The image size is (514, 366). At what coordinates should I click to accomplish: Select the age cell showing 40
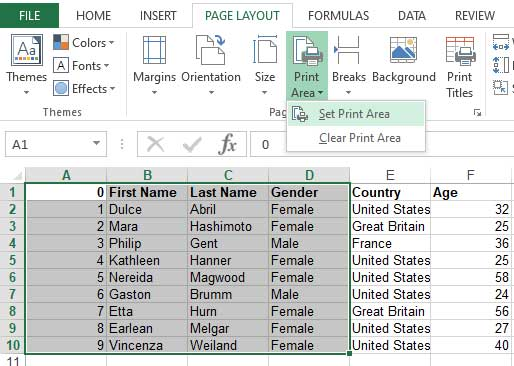(x=471, y=345)
